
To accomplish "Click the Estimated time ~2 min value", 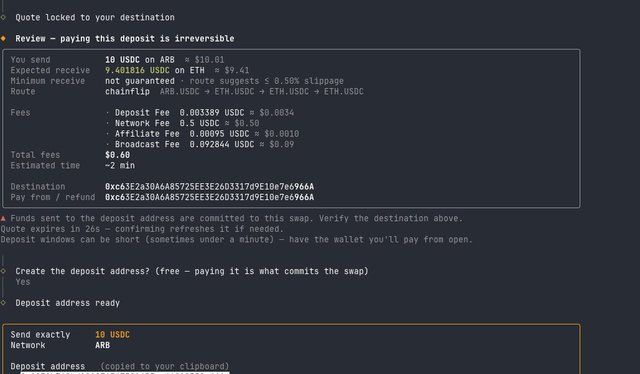I will (x=120, y=166).
